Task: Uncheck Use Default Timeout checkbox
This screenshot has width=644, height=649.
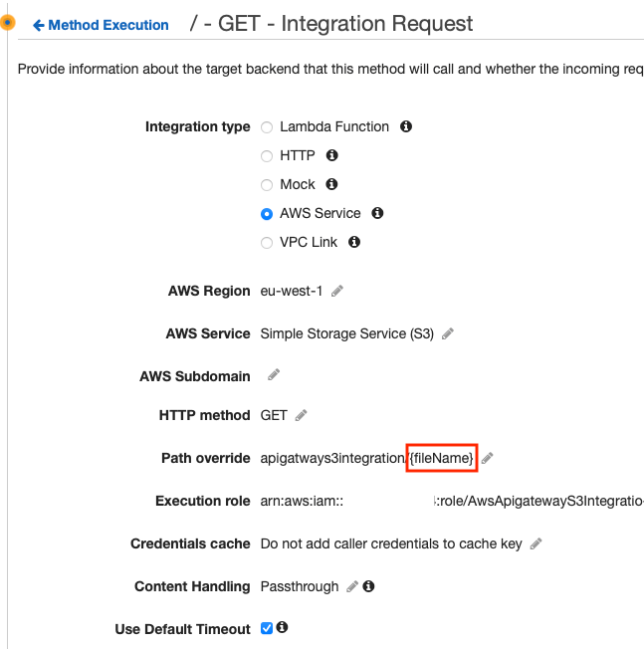Action: pyautogui.click(x=267, y=628)
